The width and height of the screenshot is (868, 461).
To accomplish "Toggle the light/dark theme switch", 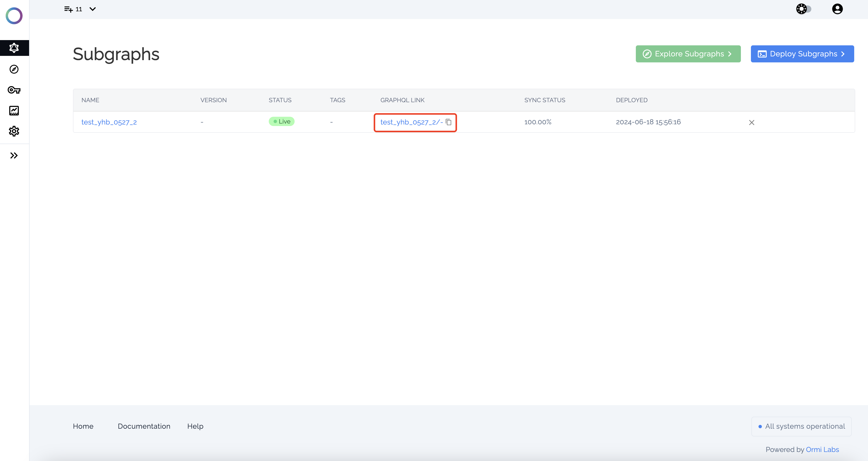I will pos(804,9).
